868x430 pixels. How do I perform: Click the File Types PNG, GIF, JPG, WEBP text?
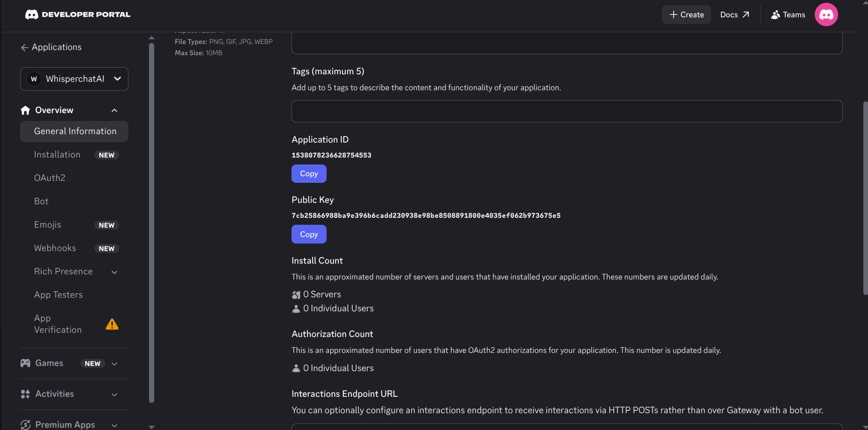224,42
